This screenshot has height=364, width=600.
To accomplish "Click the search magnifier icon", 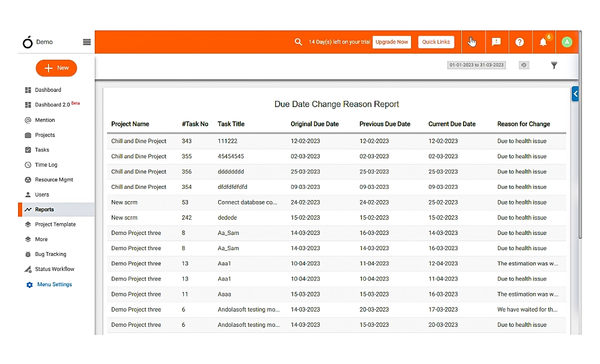I will 298,42.
